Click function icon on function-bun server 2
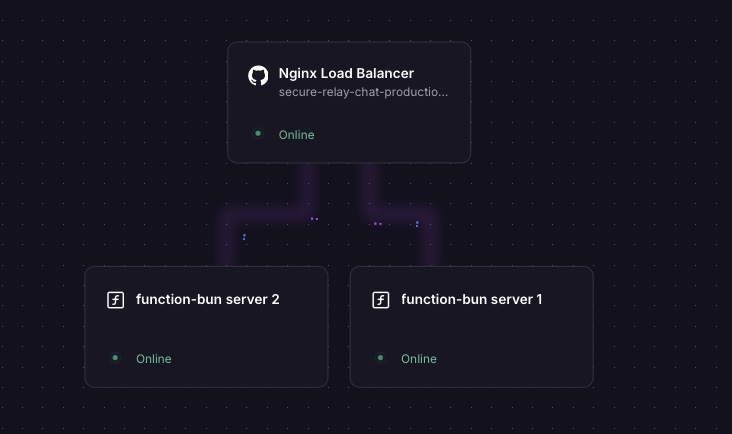 (x=115, y=300)
